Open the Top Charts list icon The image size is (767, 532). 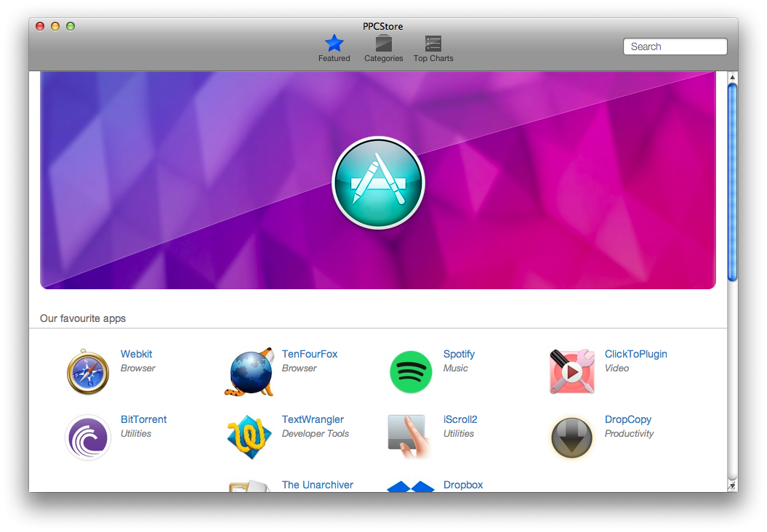coord(433,44)
